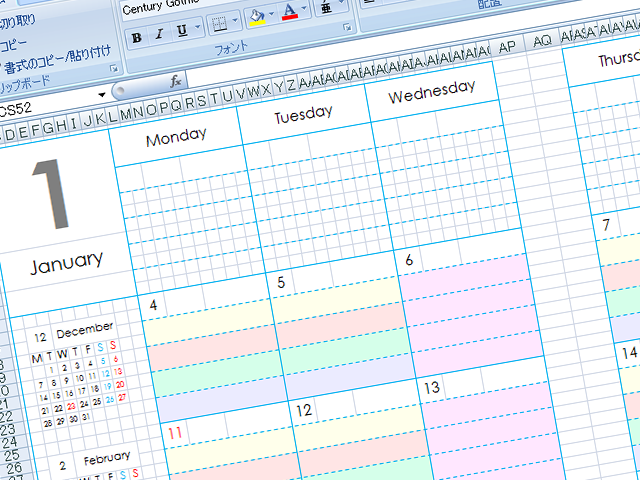
Task: Click the phonetic guide (亜) icon
Action: [x=327, y=7]
